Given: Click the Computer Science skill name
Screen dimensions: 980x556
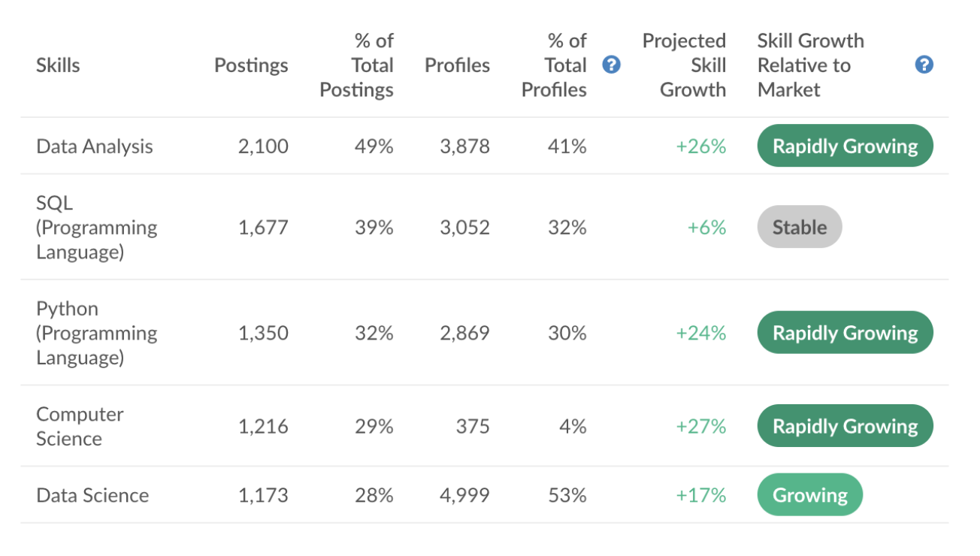Looking at the screenshot, I should coord(80,426).
